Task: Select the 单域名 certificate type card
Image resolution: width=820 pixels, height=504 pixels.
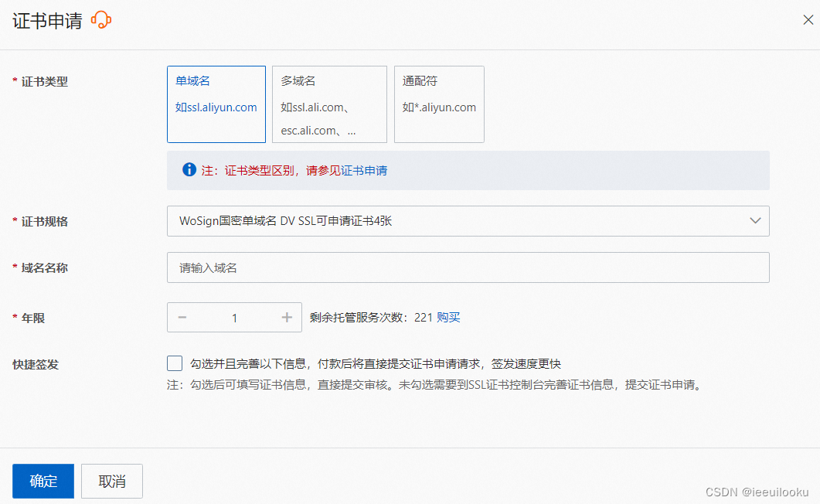Action: coord(216,104)
